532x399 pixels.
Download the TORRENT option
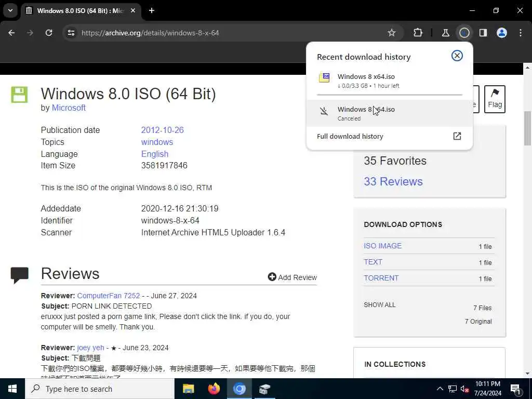coord(381,278)
